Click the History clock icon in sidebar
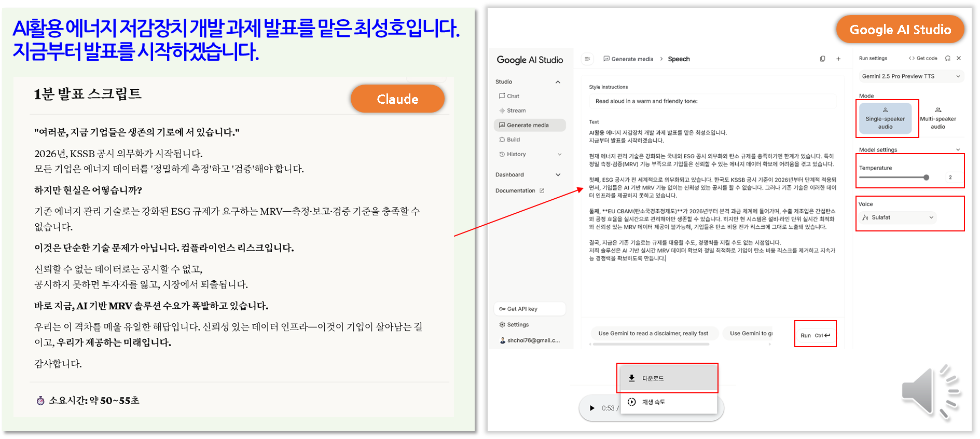The width and height of the screenshot is (980, 439). click(x=502, y=154)
